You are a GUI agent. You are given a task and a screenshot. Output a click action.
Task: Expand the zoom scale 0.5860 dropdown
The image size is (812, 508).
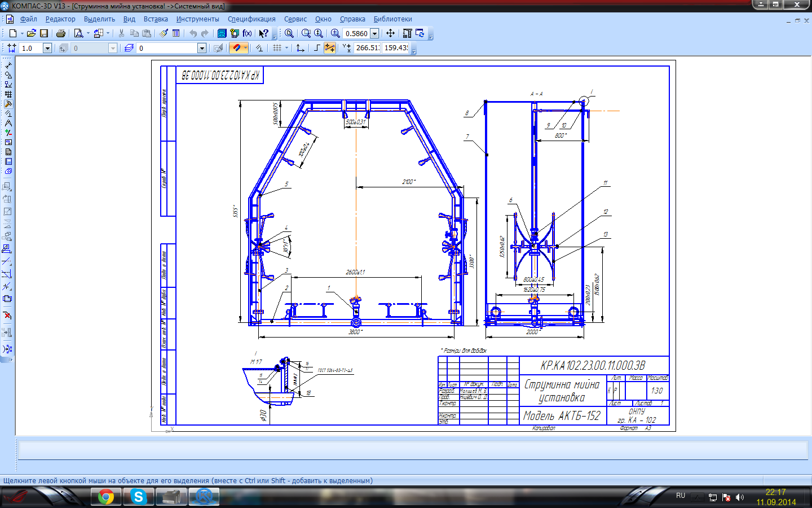click(x=374, y=33)
